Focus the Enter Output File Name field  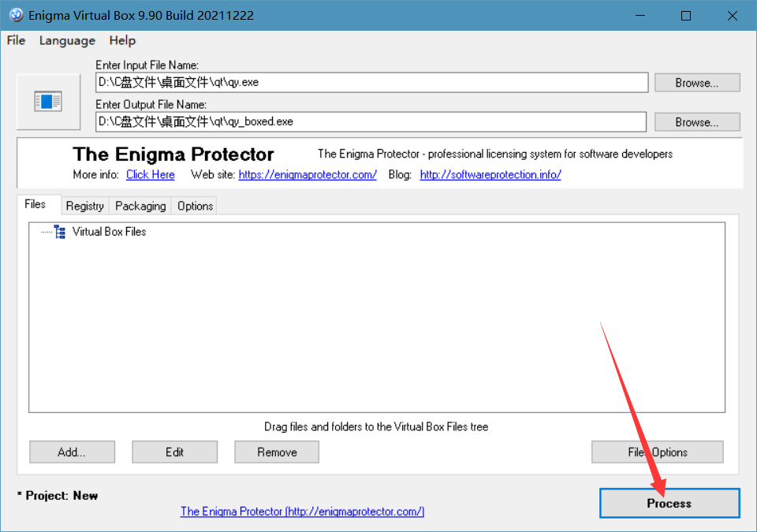(371, 121)
